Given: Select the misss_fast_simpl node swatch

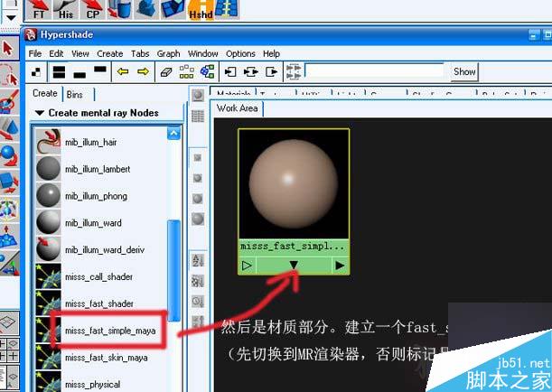Looking at the screenshot, I should 294,183.
